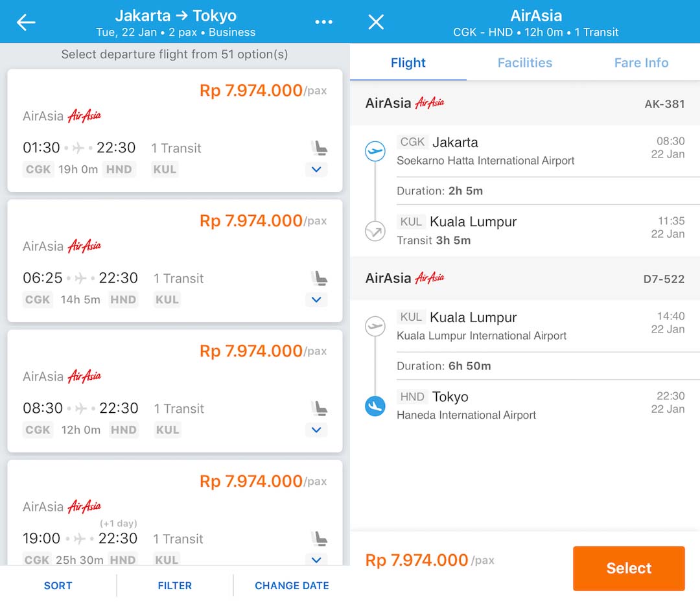Click the Rp 7.974.000 price on the 06:25 flight

[x=251, y=221]
